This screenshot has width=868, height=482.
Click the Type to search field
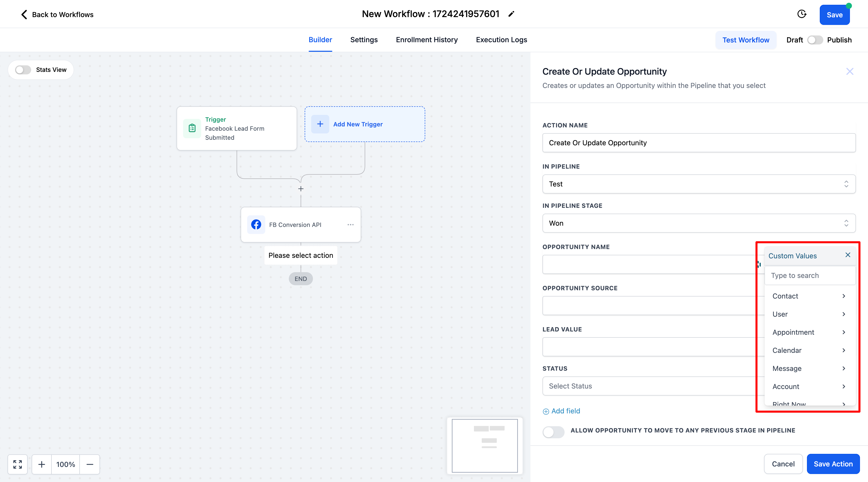pos(809,275)
